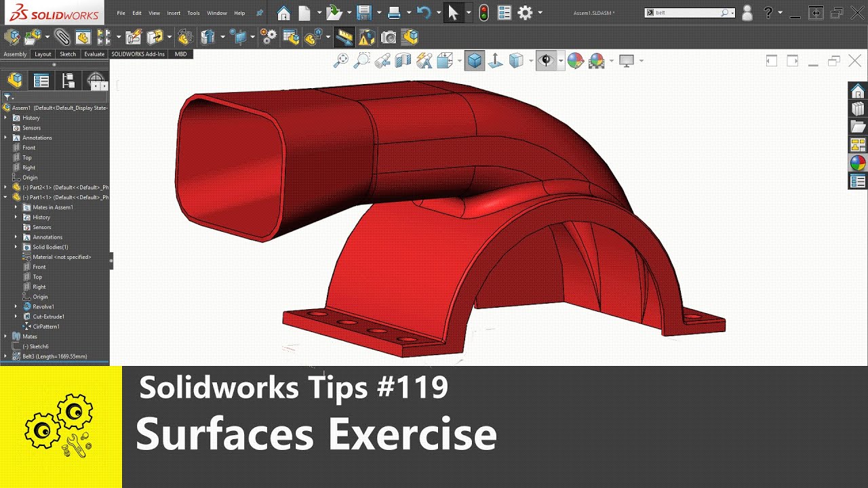
Task: Click the Linear Component Pattern icon
Action: [103, 37]
